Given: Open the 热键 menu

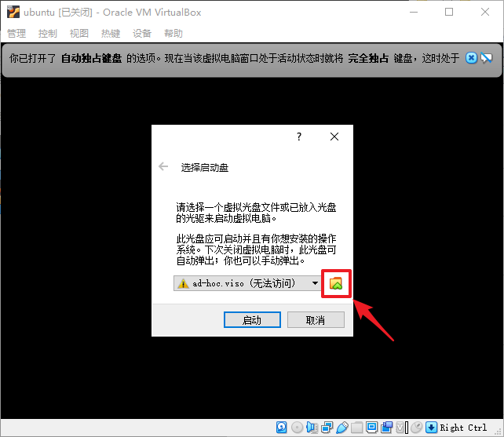Looking at the screenshot, I should pyautogui.click(x=111, y=34).
